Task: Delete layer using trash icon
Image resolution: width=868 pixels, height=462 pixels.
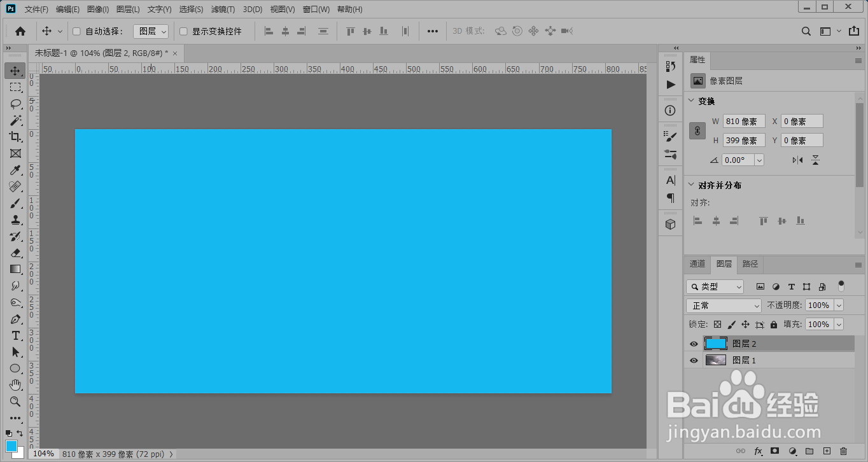Action: tap(844, 451)
